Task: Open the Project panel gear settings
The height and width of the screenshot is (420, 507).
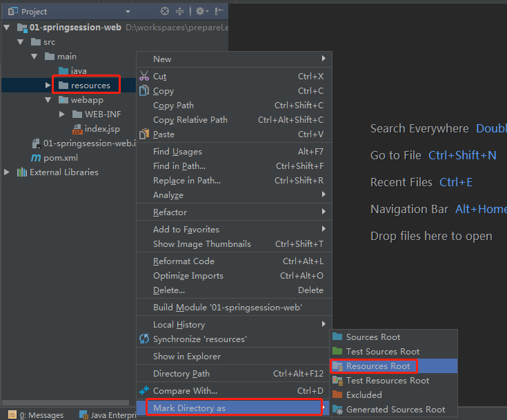Action: point(199,11)
